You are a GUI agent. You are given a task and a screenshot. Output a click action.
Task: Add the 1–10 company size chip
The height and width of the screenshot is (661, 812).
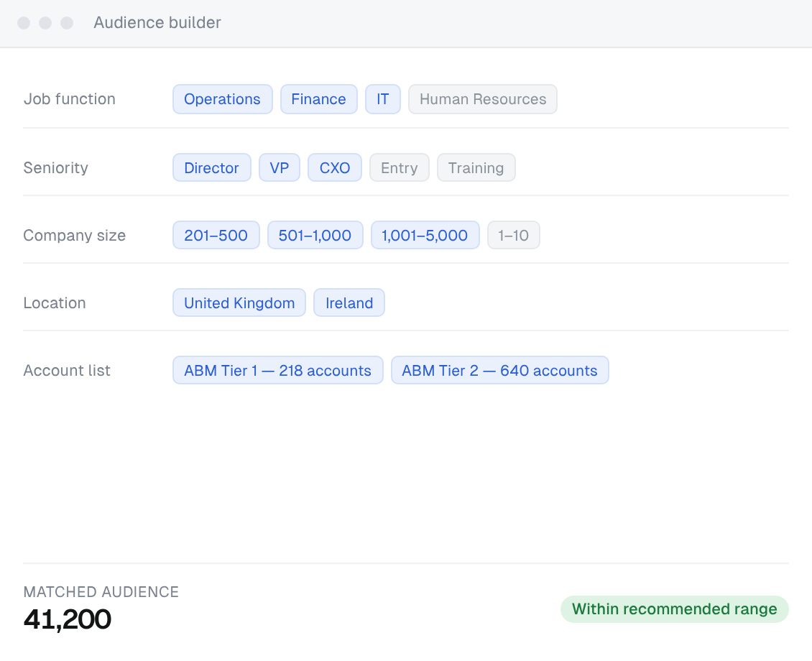[513, 235]
